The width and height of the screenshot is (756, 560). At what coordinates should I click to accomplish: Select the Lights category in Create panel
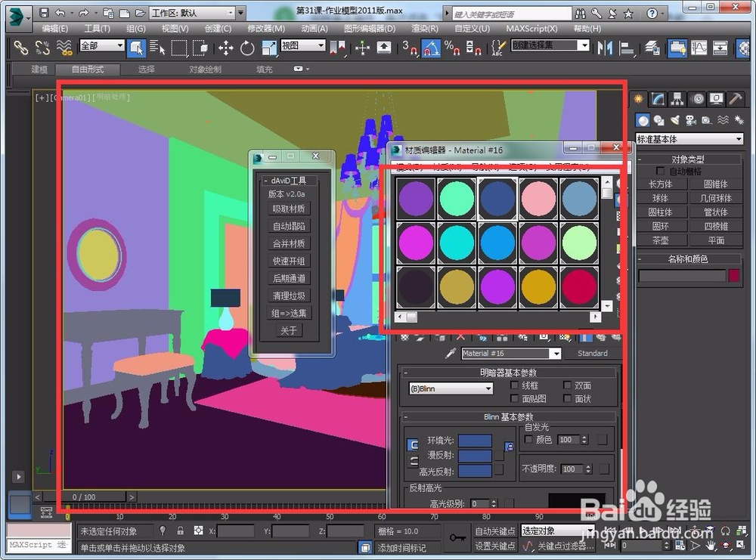point(675,120)
